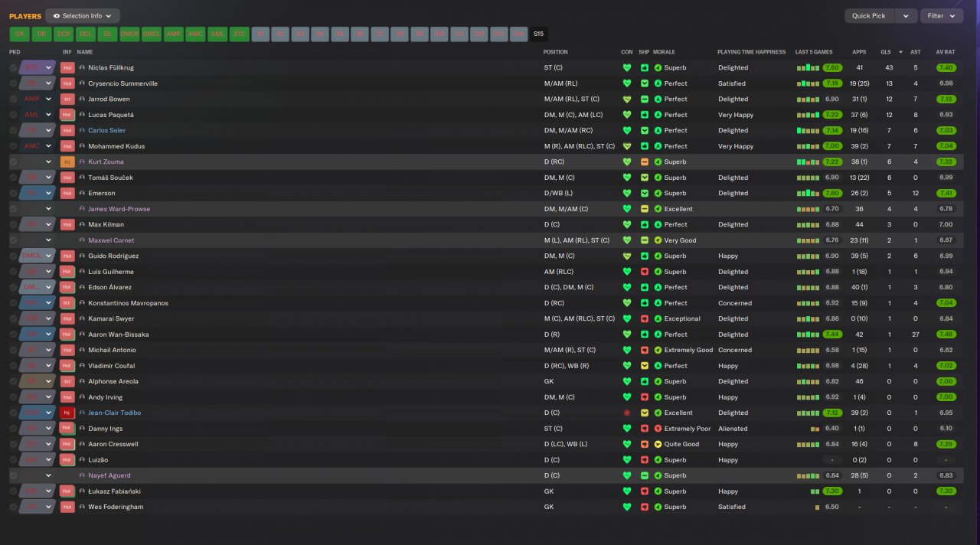Click the eye icon in Selection Info
Screen dimensions: 980x545
tap(56, 15)
